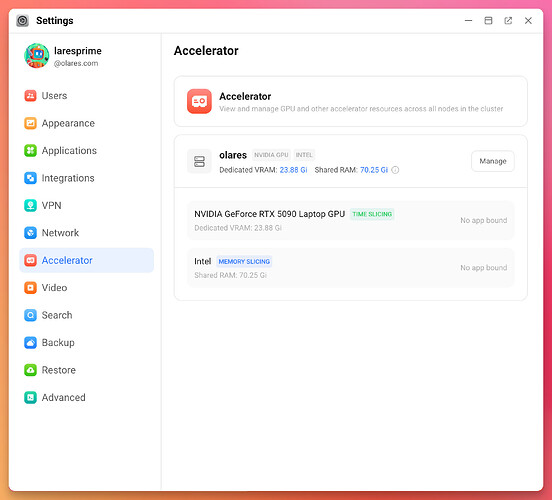
Task: Click the info icon beside Shared RAM
Action: click(395, 170)
